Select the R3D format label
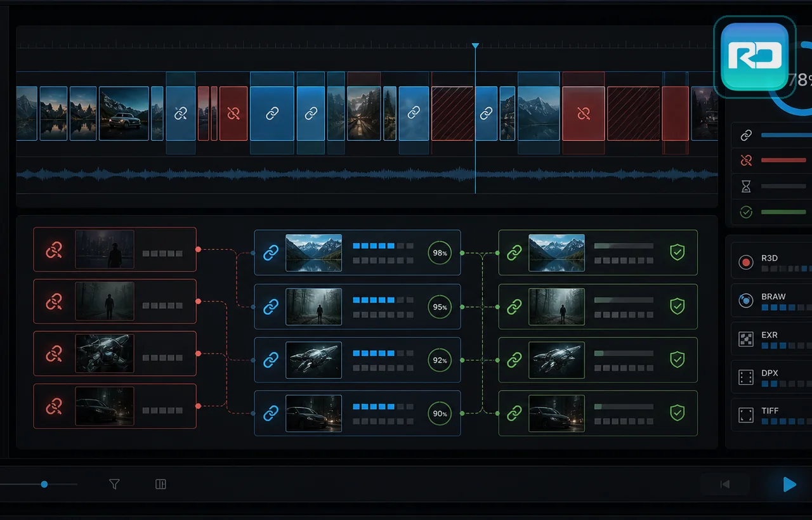The width and height of the screenshot is (812, 520). (769, 258)
